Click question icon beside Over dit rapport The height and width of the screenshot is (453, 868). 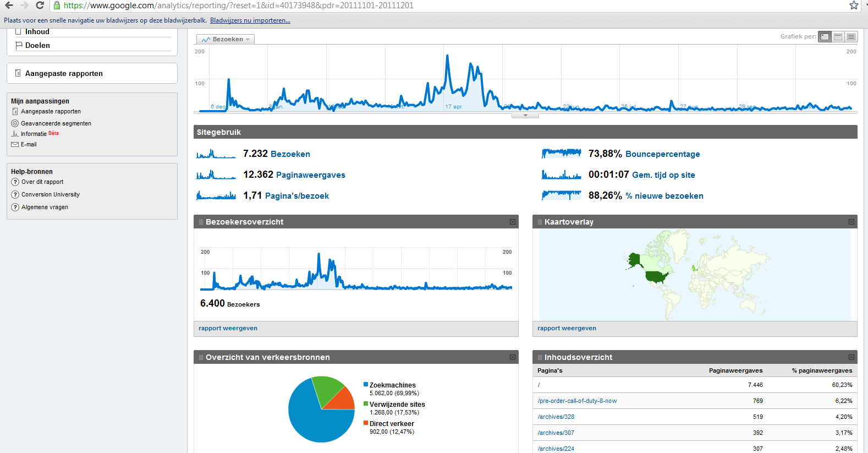15,182
